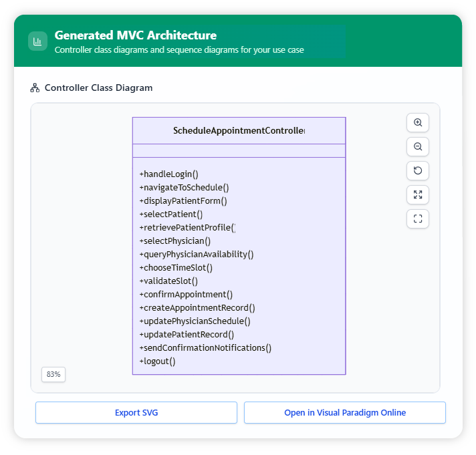Click the Controller Class Diagram section label

point(98,88)
